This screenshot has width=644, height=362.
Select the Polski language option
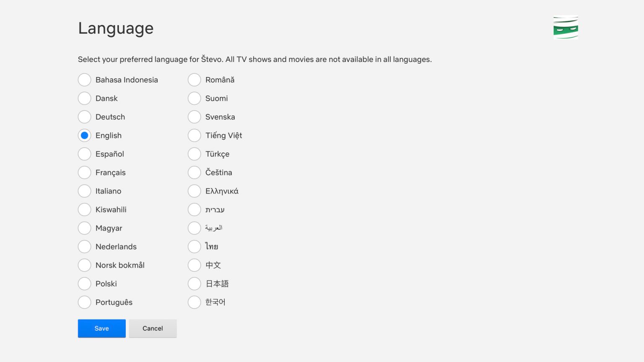tap(84, 284)
